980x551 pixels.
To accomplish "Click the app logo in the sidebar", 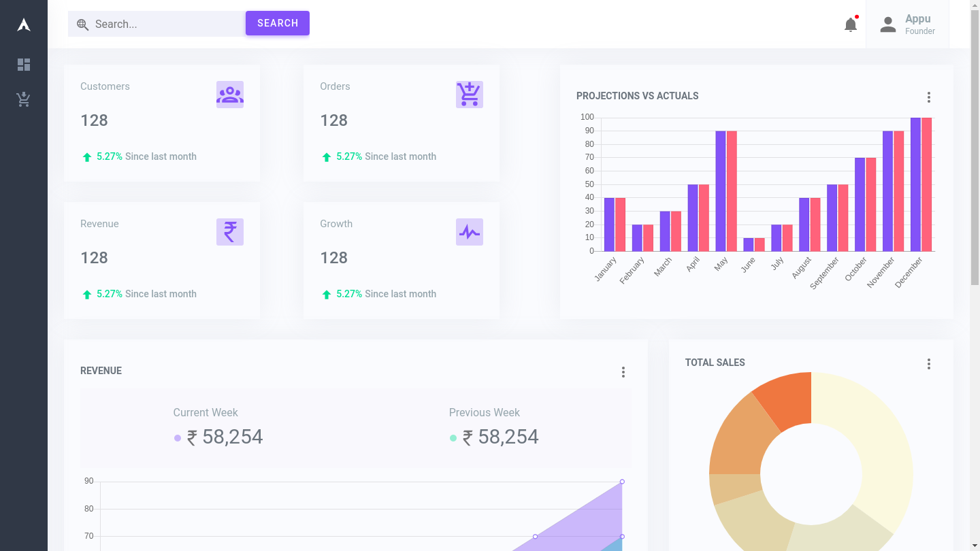I will 24,25.
